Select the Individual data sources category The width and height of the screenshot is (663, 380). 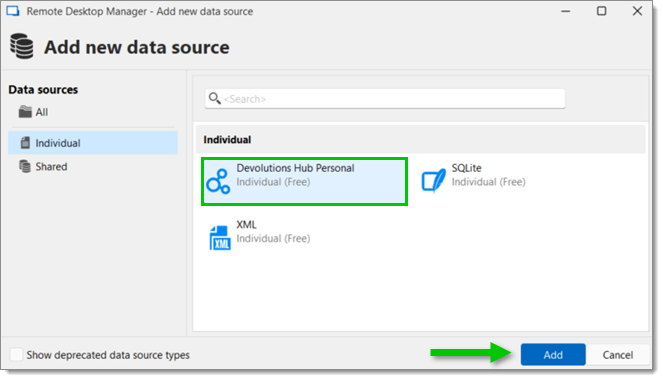tap(93, 143)
